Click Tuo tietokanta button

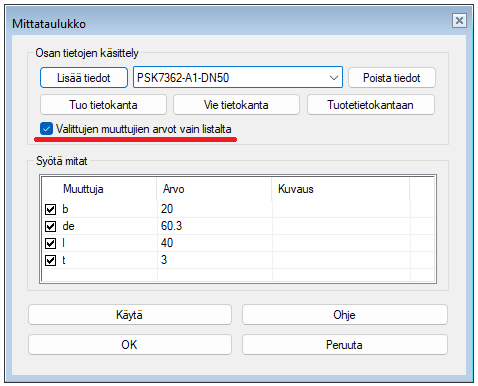[103, 105]
